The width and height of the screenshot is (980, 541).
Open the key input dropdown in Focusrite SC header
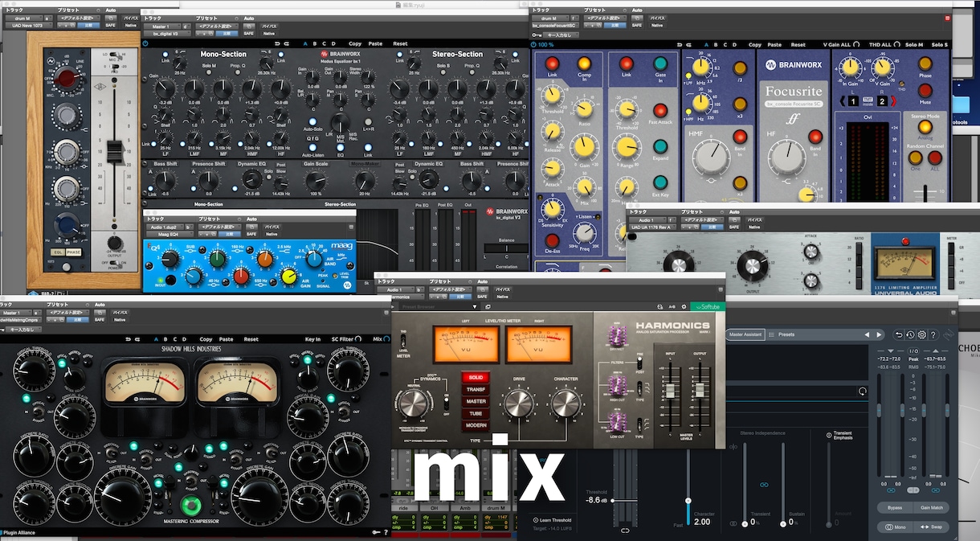coord(562,35)
